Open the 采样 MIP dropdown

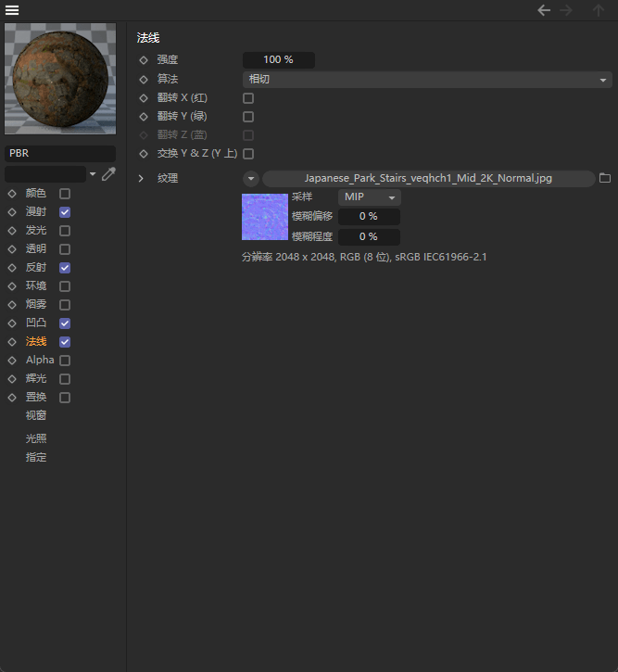(x=369, y=197)
